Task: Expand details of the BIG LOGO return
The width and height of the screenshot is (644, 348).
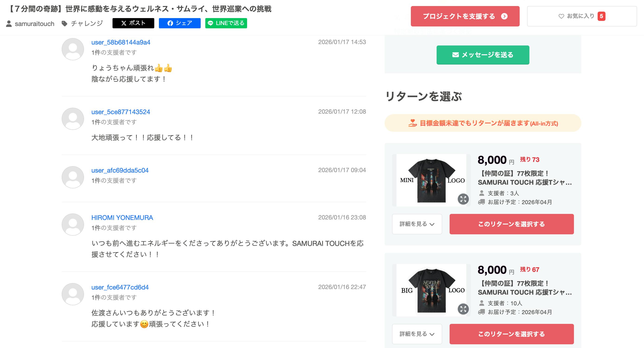Action: click(417, 334)
